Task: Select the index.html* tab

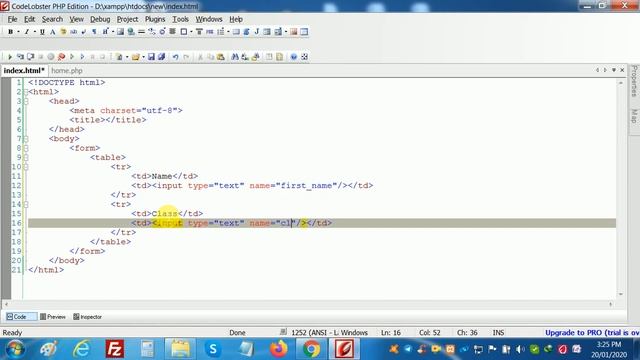Action: (x=24, y=71)
